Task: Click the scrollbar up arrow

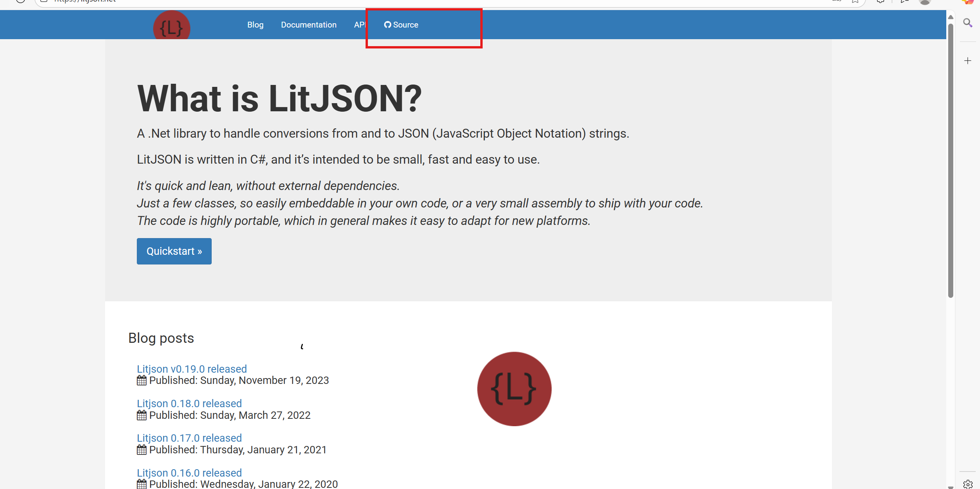Action: [951, 17]
